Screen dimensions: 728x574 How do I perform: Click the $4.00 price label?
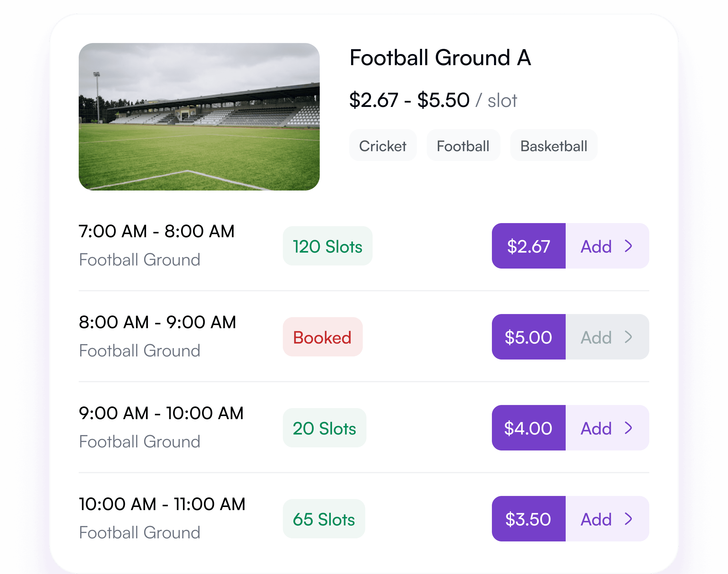pyautogui.click(x=528, y=428)
